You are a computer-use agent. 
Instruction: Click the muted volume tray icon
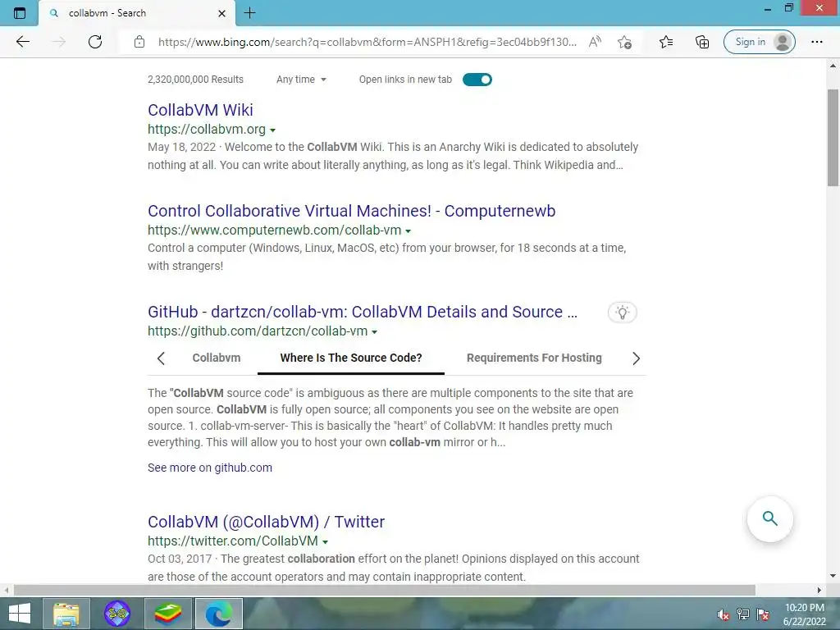click(x=723, y=614)
